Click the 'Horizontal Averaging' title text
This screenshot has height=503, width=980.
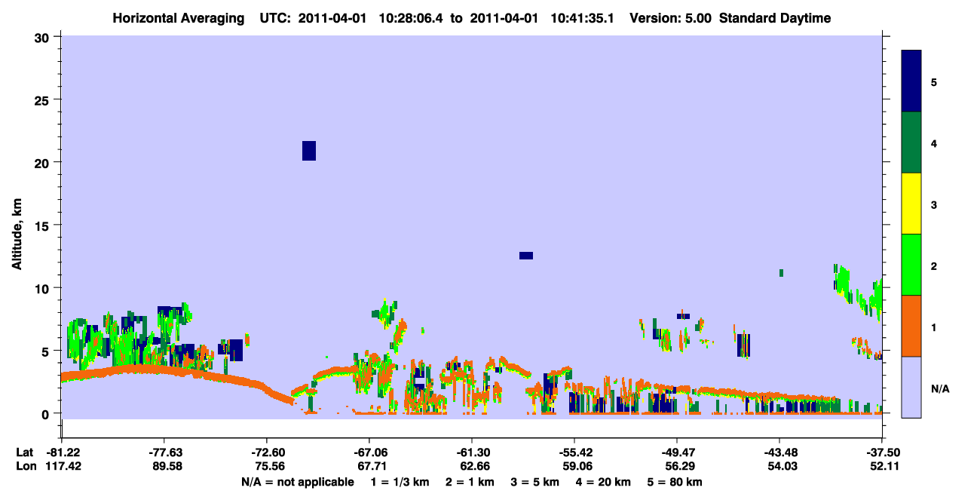coord(179,18)
